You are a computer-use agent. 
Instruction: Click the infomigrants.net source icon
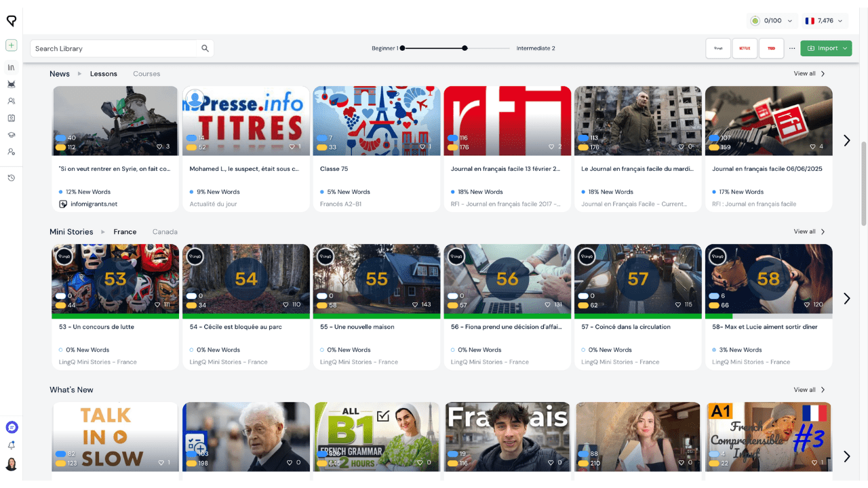(63, 204)
